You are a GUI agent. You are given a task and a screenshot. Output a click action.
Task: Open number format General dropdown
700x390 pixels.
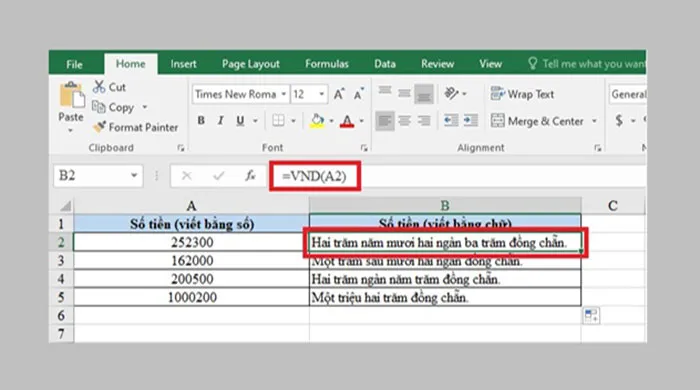(629, 94)
